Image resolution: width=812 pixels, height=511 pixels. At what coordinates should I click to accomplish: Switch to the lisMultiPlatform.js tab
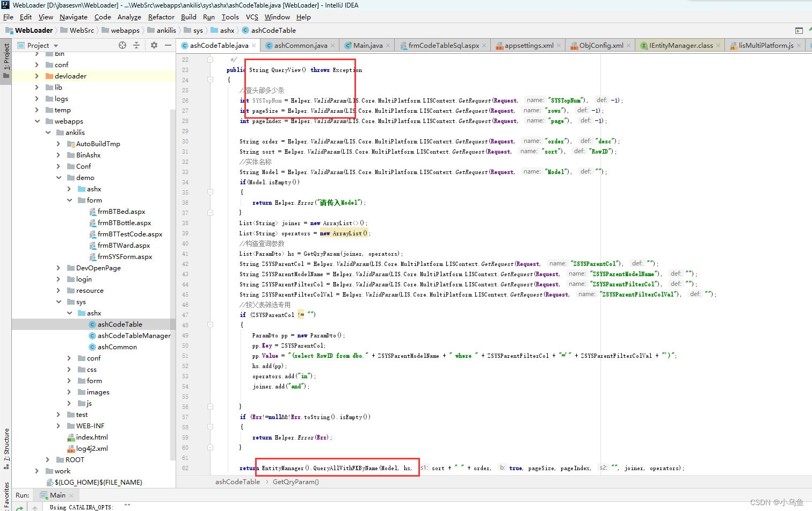pos(766,46)
